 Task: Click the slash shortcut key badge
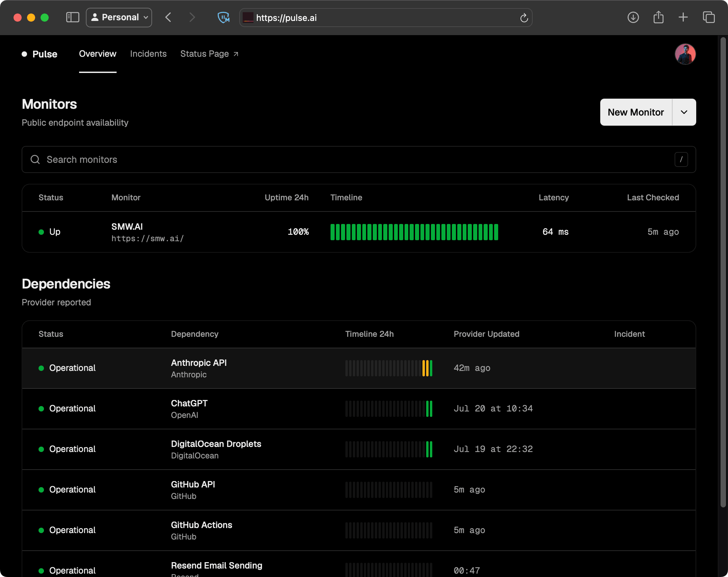tap(681, 159)
